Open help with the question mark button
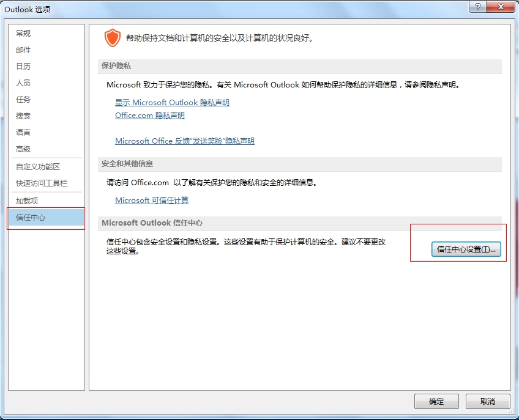 coord(477,7)
